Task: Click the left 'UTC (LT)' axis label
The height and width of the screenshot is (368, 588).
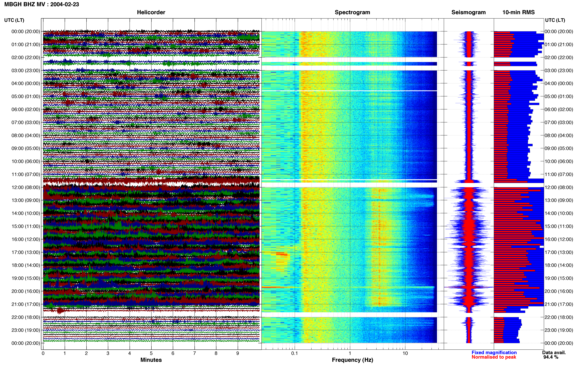Action: pos(14,20)
